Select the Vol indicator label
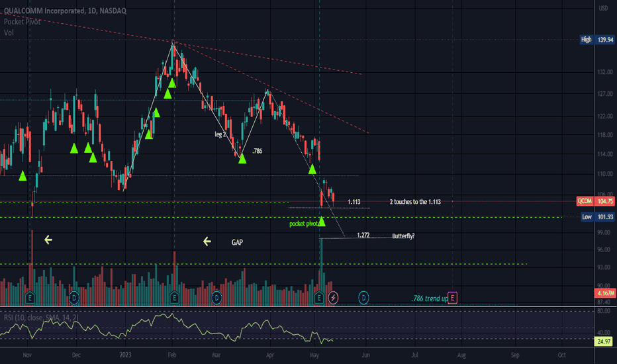The image size is (617, 364). click(x=9, y=32)
